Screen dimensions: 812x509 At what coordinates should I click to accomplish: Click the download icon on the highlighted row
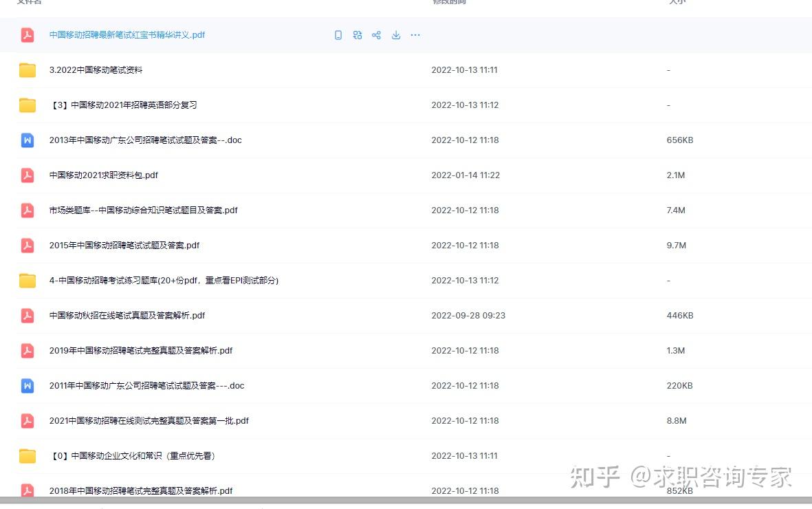tap(396, 35)
